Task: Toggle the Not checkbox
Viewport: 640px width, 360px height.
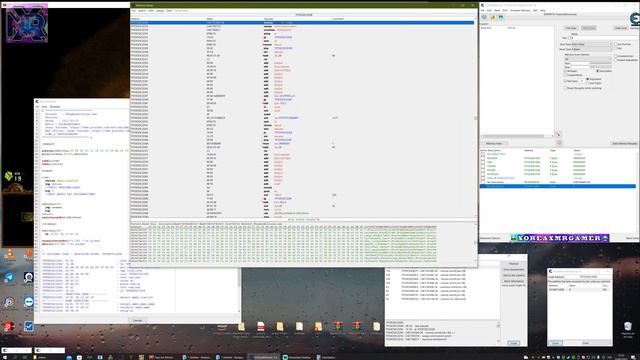Action: (616, 48)
